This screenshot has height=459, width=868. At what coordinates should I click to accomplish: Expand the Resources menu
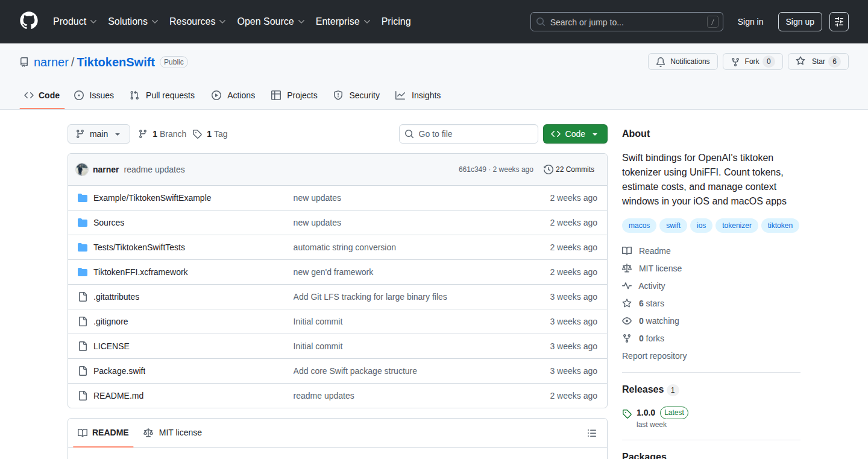[x=198, y=21]
